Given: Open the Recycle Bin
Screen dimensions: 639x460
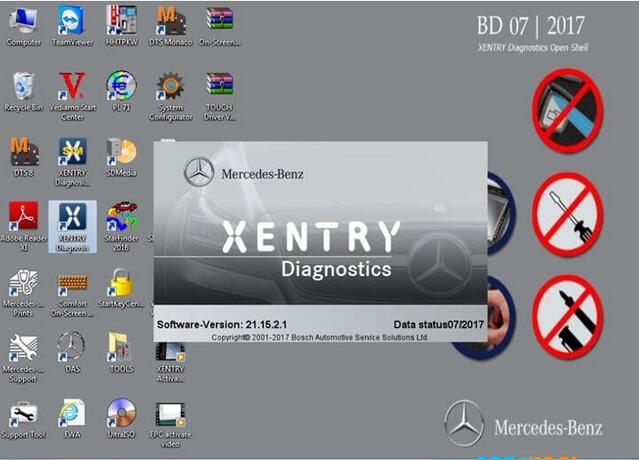Looking at the screenshot, I should (23, 87).
